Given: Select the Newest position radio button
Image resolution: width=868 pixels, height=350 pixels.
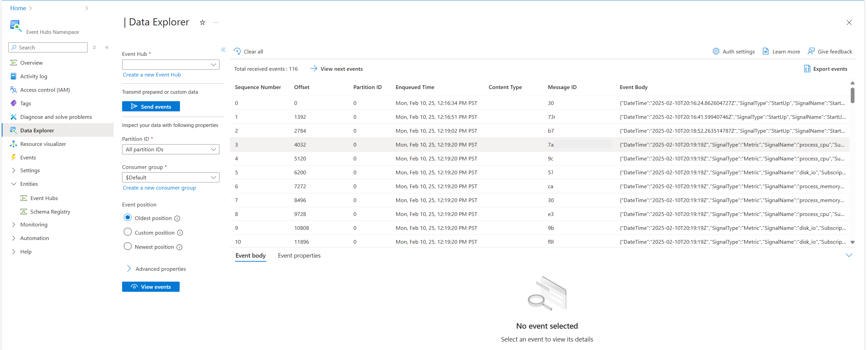Looking at the screenshot, I should click(128, 246).
